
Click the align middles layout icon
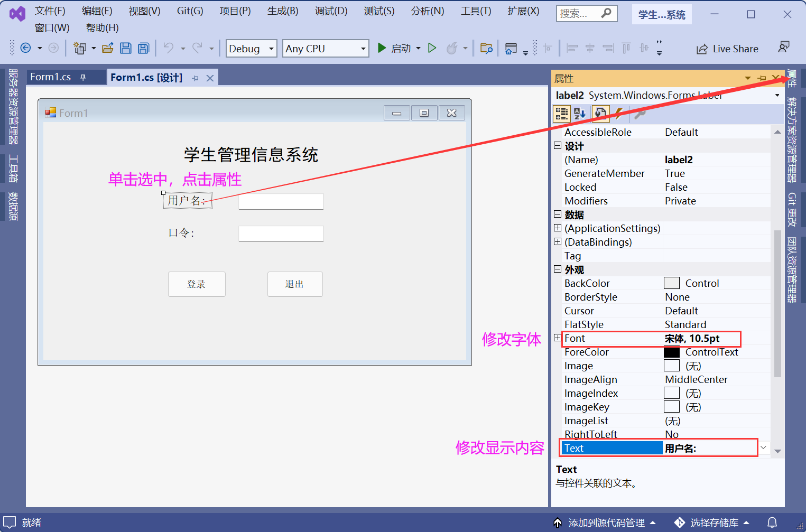pyautogui.click(x=644, y=48)
